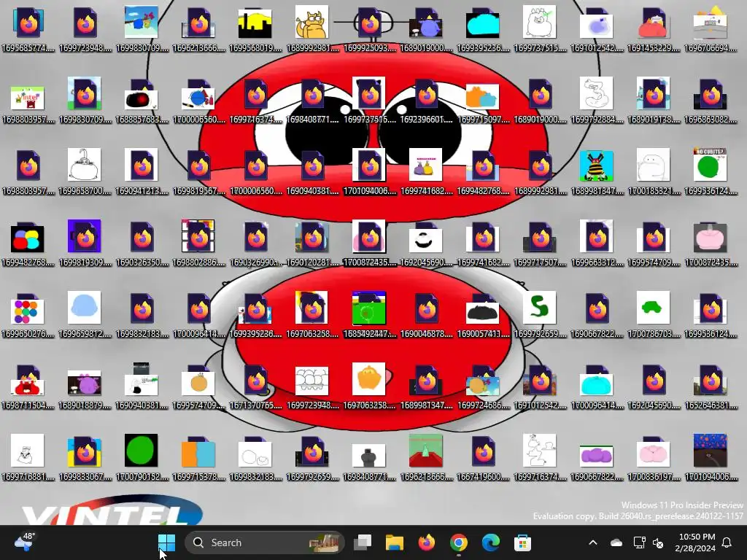Select desktop file 1699724686

483,386
